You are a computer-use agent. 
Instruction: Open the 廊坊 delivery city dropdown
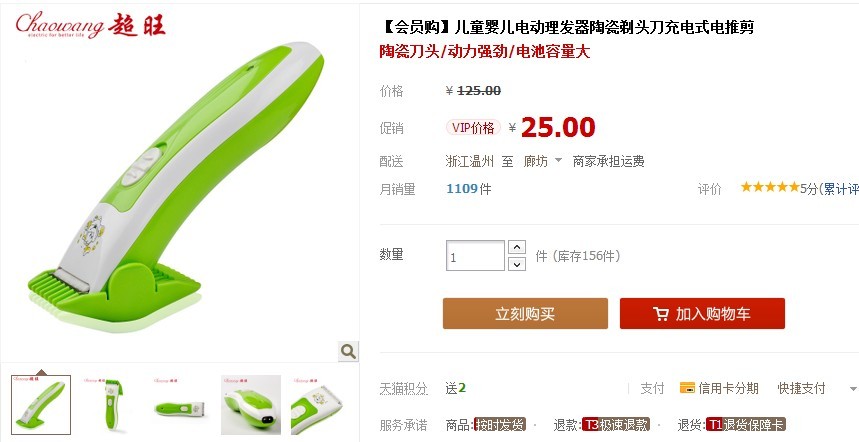pos(542,161)
